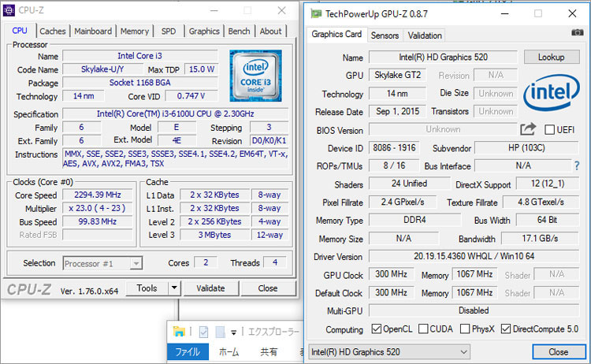The width and height of the screenshot is (591, 364).
Task: Click the Code Name value Skylake-U/Y
Action: click(x=102, y=69)
